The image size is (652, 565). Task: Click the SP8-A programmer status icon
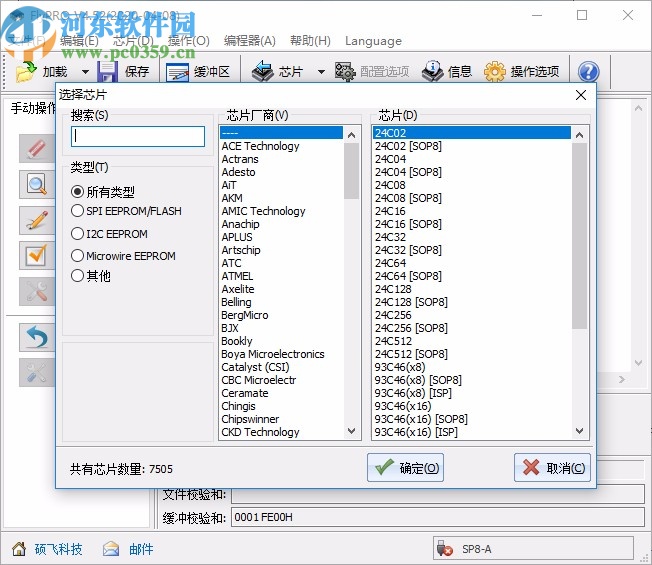(x=445, y=549)
